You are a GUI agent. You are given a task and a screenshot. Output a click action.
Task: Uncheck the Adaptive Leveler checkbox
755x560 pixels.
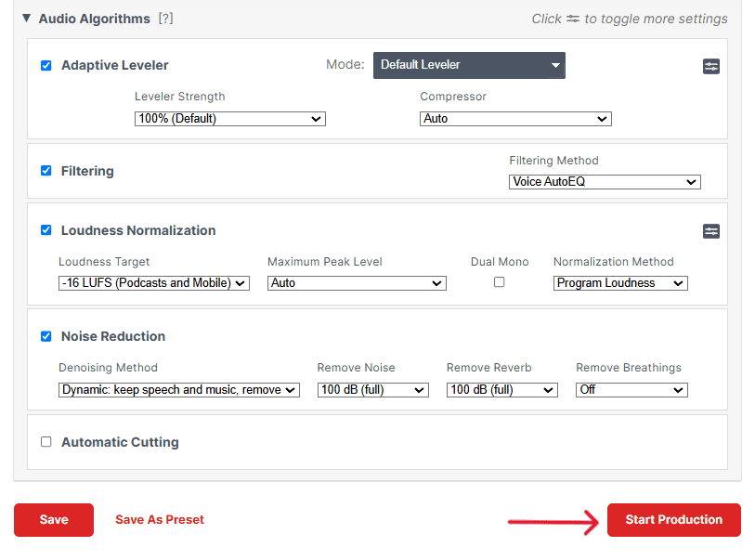point(46,65)
